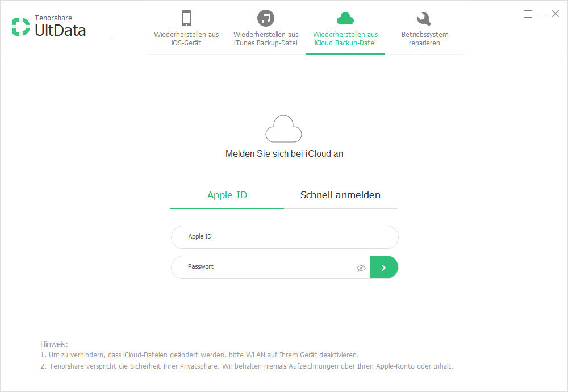Switch to the Apple ID login tab
The width and height of the screenshot is (568, 392).
(x=227, y=195)
